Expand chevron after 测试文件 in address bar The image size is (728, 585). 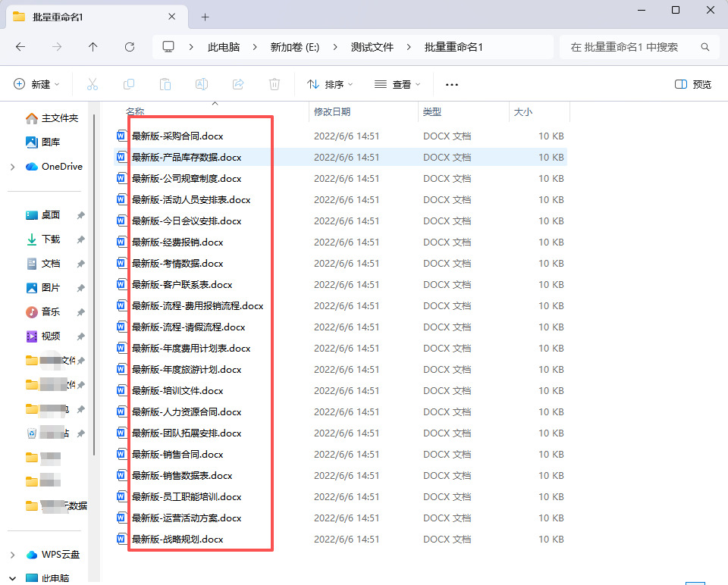409,47
